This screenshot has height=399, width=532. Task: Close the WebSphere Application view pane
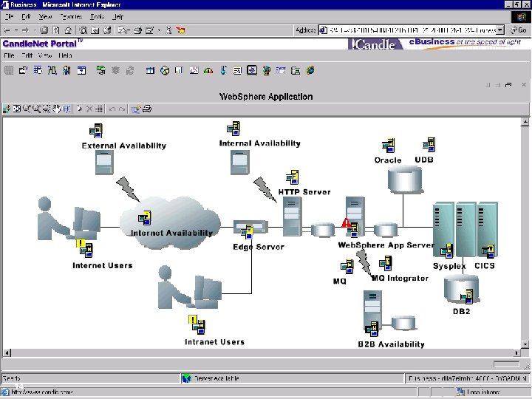click(x=524, y=85)
